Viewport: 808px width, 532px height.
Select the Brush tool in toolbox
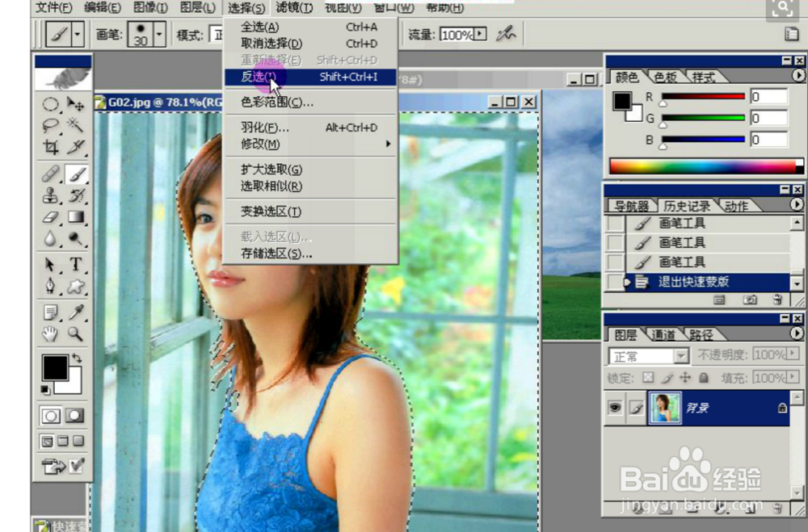(76, 174)
